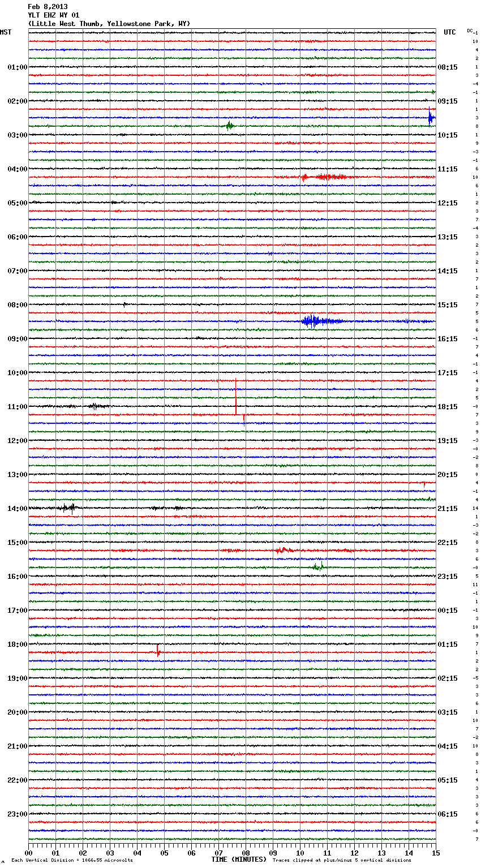Click the '11:15' UTC time label
Image resolution: width=481 pixels, height=868 pixels.
pyautogui.click(x=448, y=169)
